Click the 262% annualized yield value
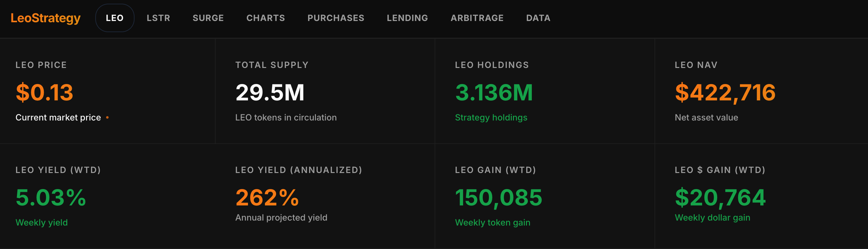Image resolution: width=868 pixels, height=249 pixels. click(x=267, y=197)
